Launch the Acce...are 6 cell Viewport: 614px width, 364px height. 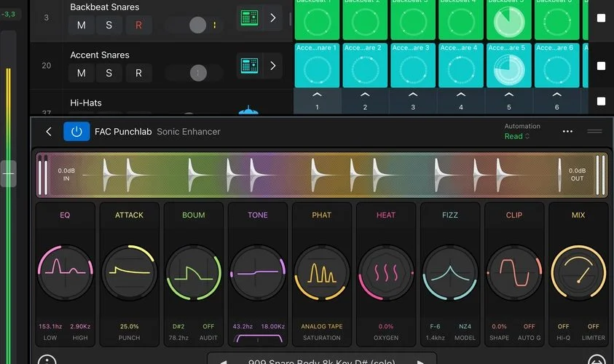(x=557, y=66)
